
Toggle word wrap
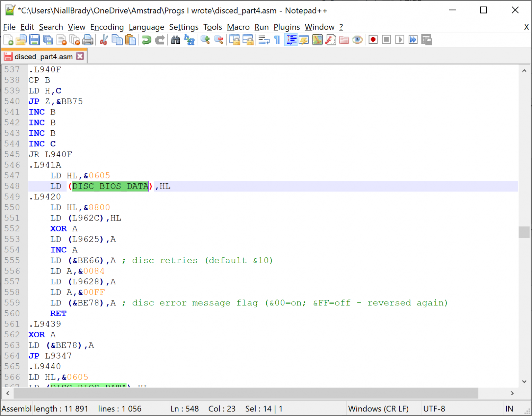[264, 40]
